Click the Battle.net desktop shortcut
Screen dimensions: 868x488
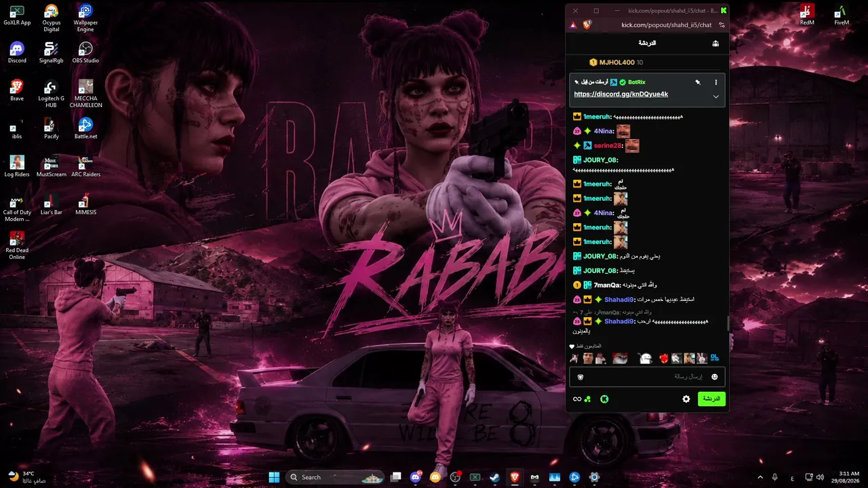tap(85, 129)
